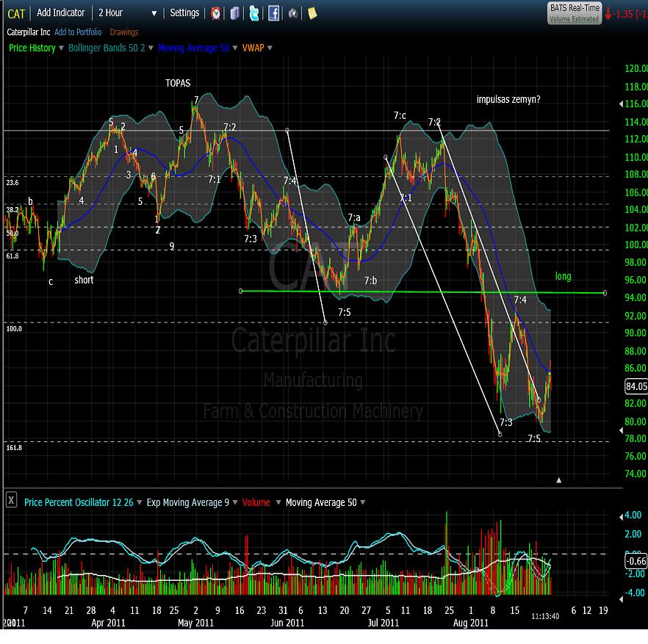The image size is (648, 644).
Task: Click the upper handle of the short white trendline
Action: pyautogui.click(x=287, y=131)
